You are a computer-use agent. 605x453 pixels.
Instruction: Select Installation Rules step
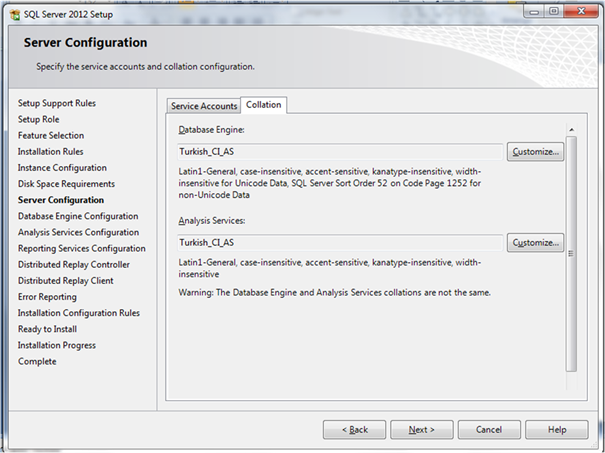(x=51, y=152)
